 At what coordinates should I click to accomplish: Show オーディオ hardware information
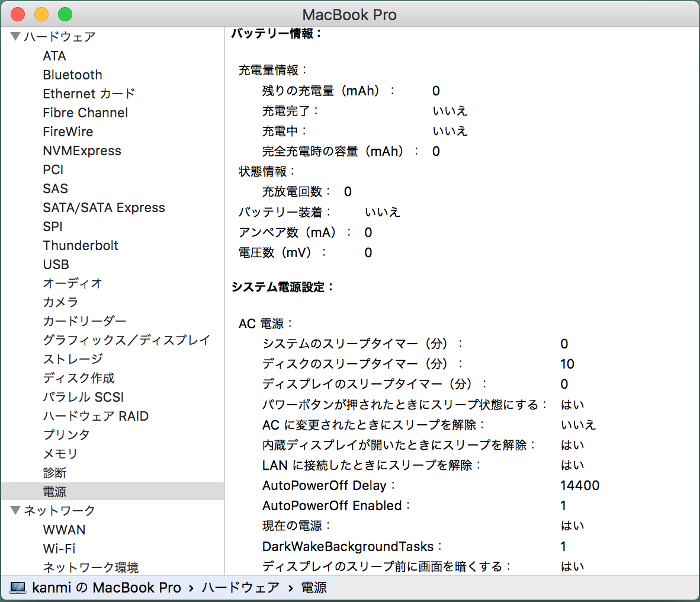click(x=72, y=283)
